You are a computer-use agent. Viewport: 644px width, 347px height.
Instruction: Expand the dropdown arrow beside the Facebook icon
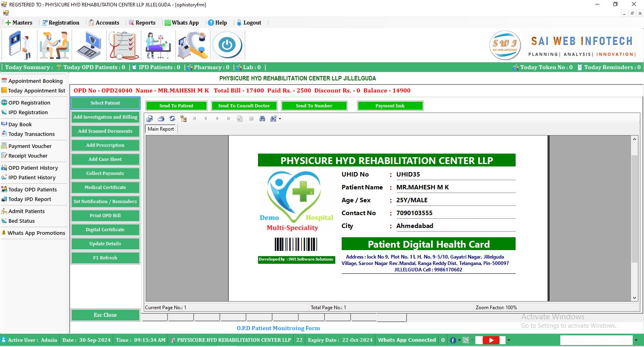(x=459, y=340)
